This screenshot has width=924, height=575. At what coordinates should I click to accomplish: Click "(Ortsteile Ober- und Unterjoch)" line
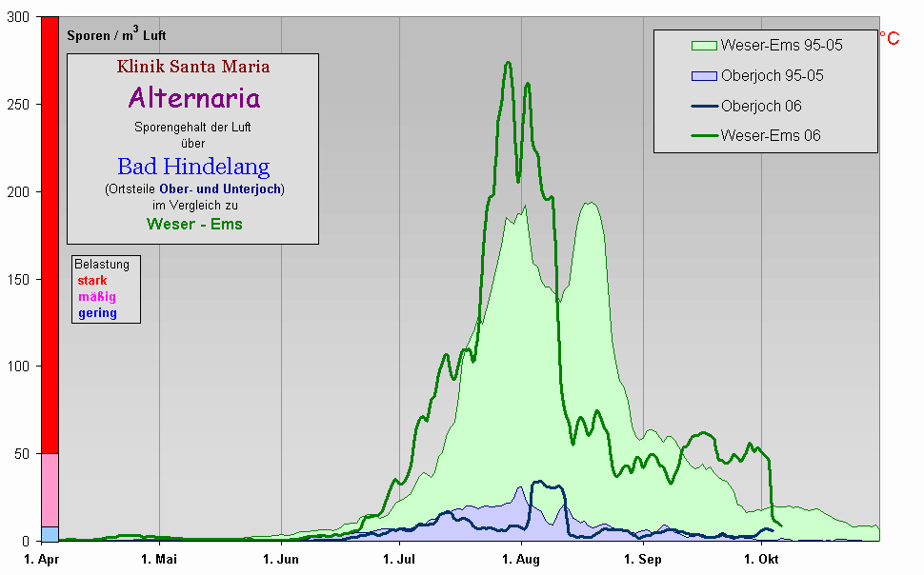(x=194, y=189)
